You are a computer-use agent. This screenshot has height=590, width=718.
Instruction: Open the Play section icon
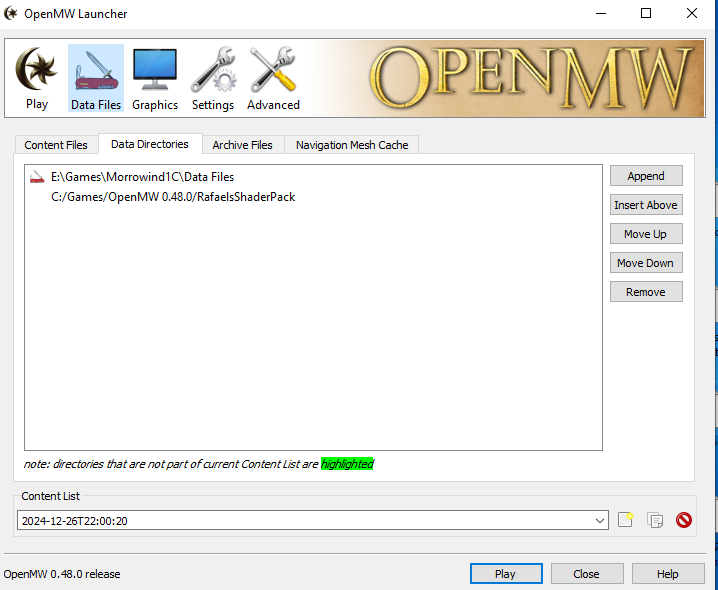click(x=37, y=78)
